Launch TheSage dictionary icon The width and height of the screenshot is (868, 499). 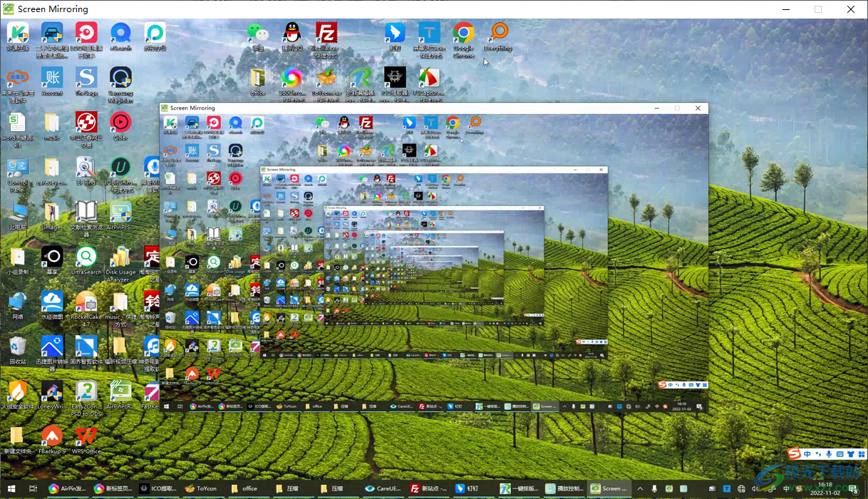(86, 78)
